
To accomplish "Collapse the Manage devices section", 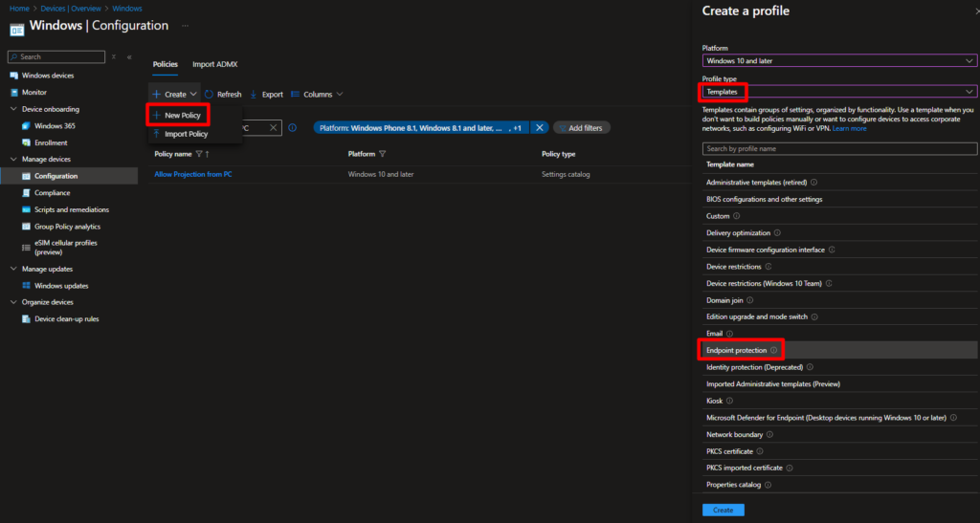I will pyautogui.click(x=13, y=159).
